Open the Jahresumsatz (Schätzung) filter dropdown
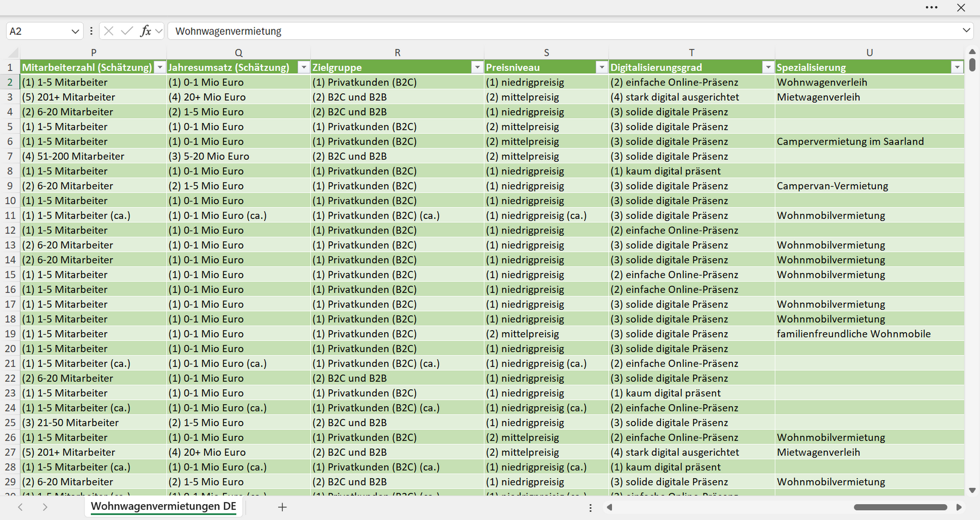Screen dimensions: 980x520 click(x=304, y=68)
